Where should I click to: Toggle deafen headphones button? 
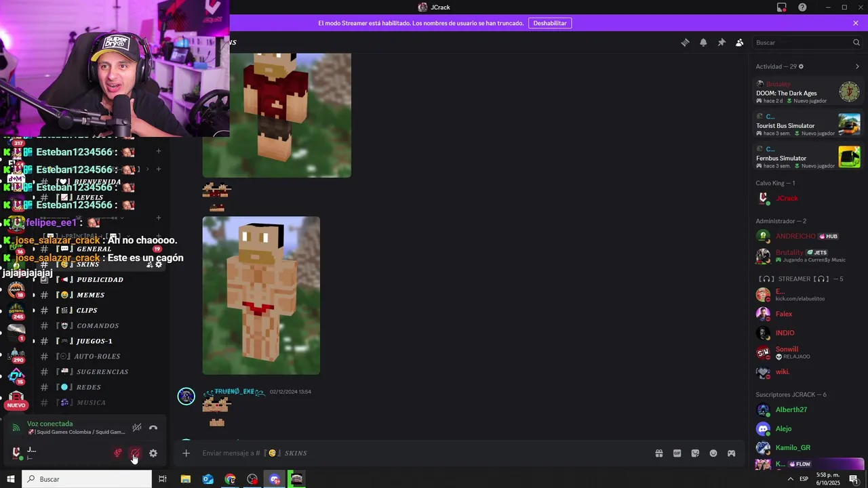pos(136,453)
